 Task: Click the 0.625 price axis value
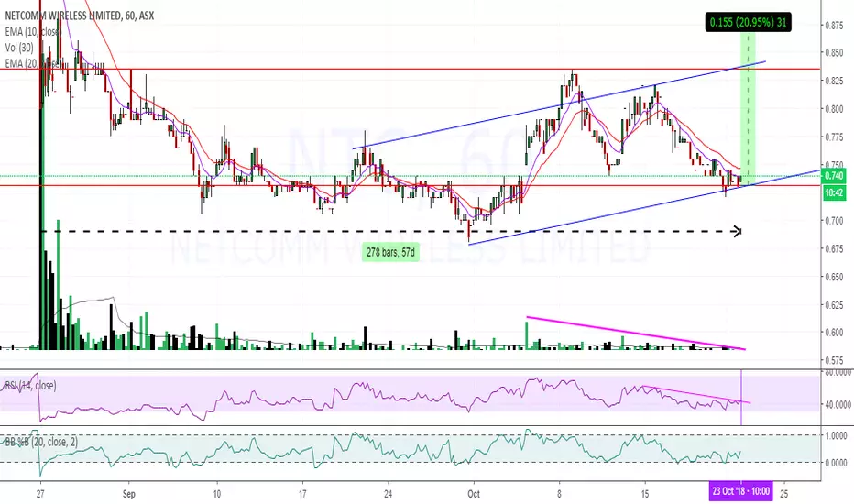(835, 304)
